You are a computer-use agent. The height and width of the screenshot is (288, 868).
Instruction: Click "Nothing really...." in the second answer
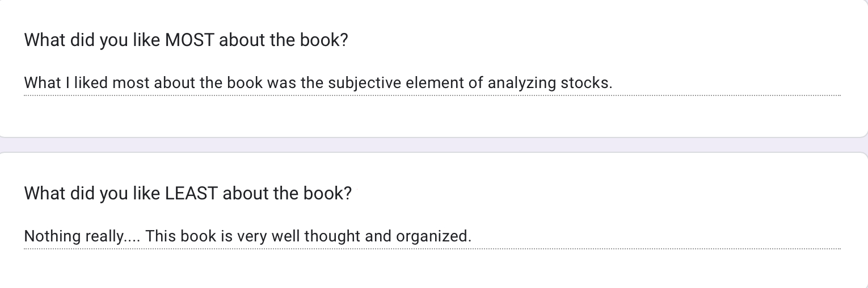point(81,236)
